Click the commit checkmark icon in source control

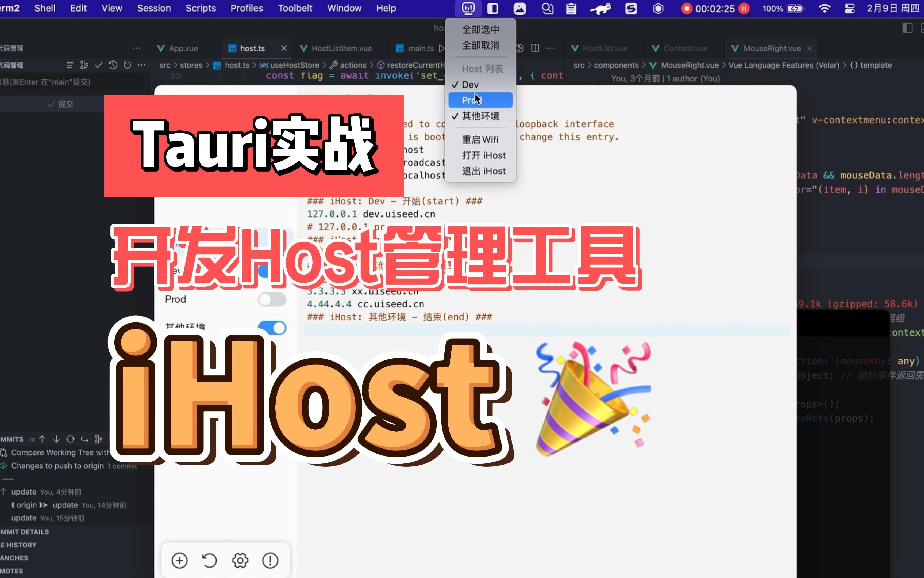[99, 65]
